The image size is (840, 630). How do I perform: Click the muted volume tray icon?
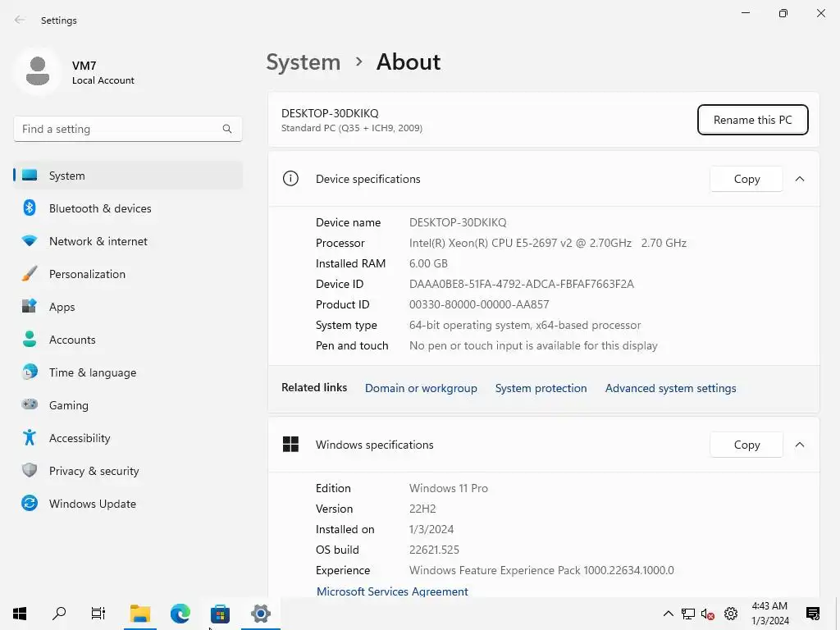click(x=708, y=614)
